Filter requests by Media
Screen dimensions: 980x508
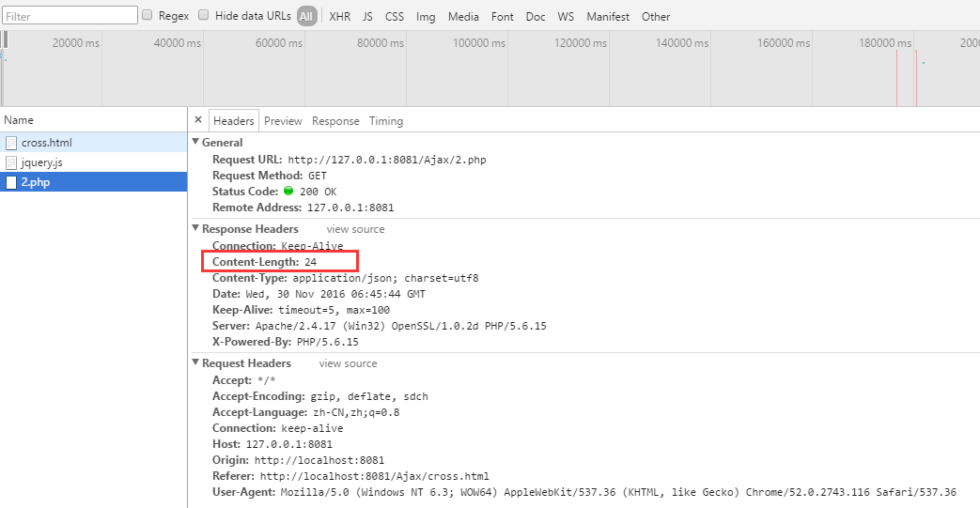(463, 17)
